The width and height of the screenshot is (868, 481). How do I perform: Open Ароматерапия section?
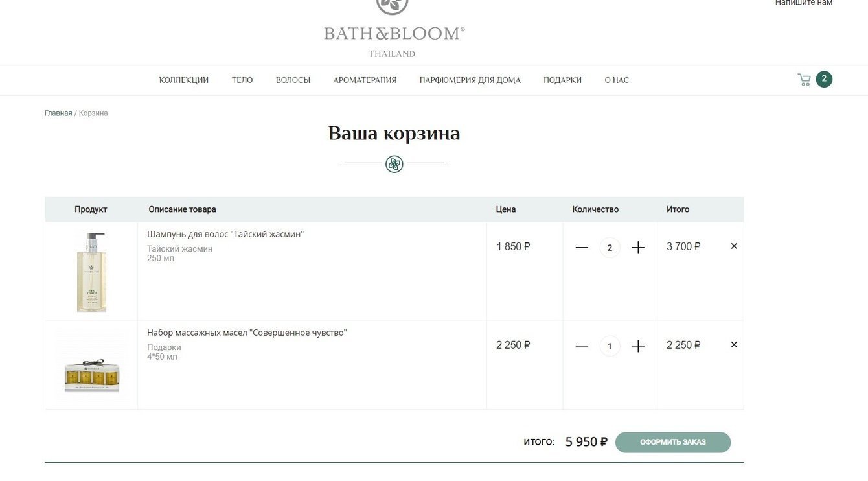365,80
